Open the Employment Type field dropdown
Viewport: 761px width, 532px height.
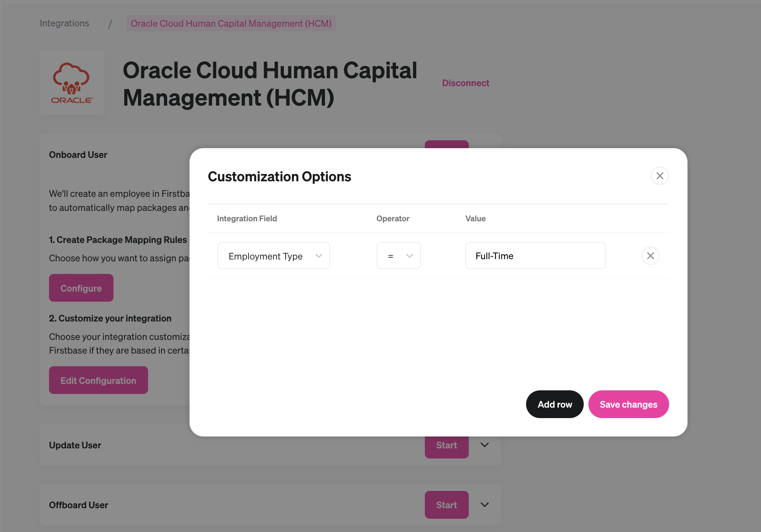pyautogui.click(x=274, y=256)
